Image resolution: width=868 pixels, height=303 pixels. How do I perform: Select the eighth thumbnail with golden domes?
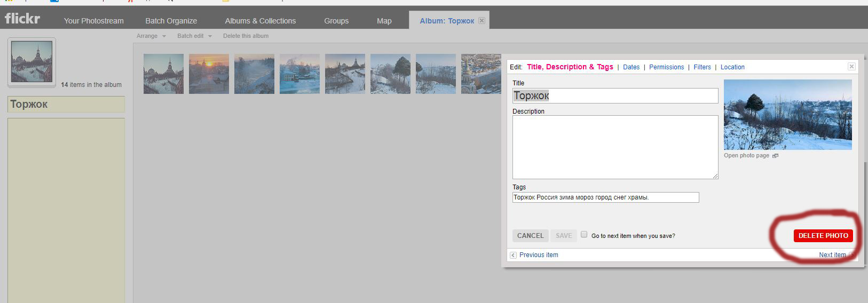tap(481, 74)
